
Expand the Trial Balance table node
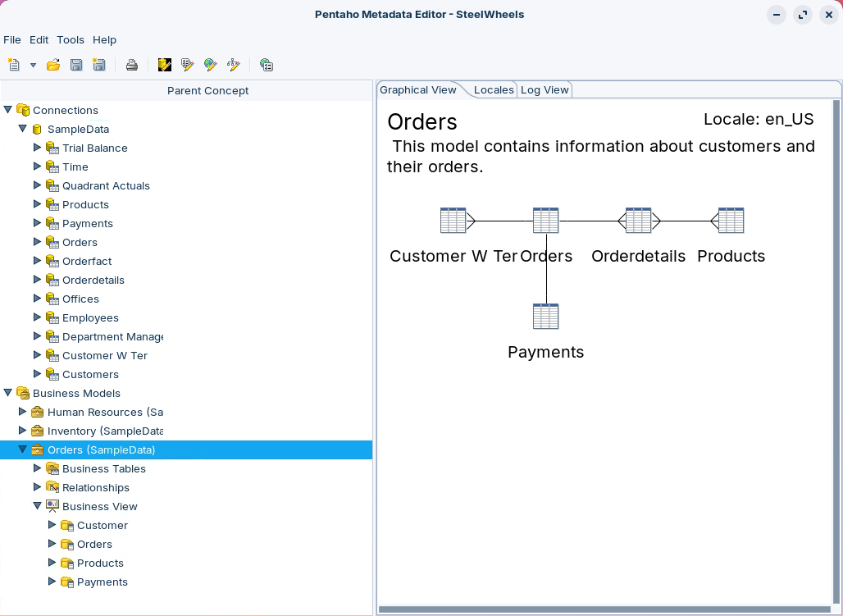click(x=37, y=148)
